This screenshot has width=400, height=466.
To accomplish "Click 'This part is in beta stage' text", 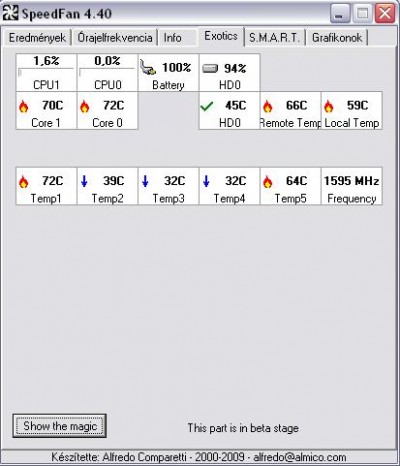I will pos(243,428).
